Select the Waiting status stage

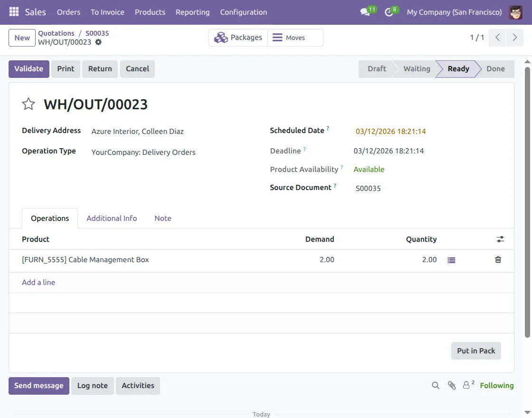click(x=417, y=69)
